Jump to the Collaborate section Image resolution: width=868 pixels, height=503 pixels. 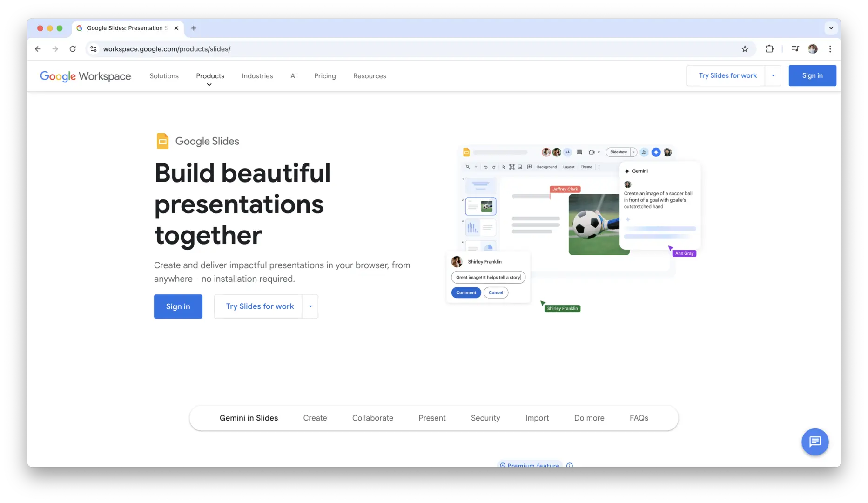[x=373, y=418]
